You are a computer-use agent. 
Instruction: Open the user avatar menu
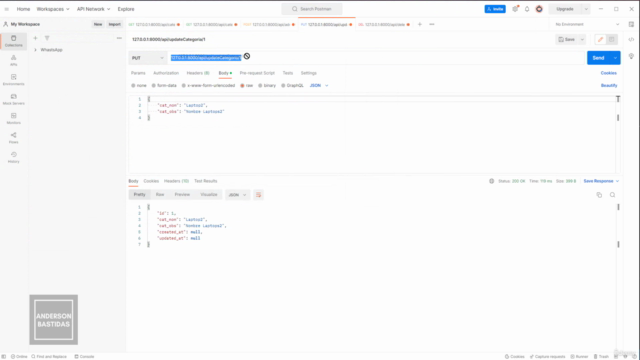click(539, 9)
